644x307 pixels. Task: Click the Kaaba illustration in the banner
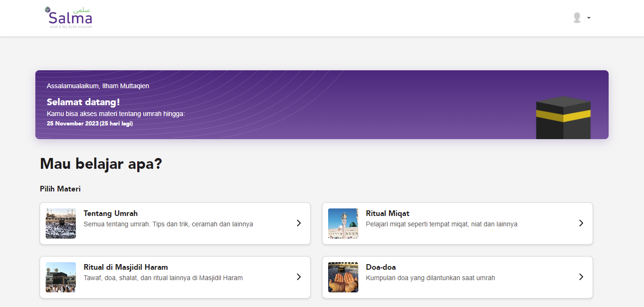(563, 117)
